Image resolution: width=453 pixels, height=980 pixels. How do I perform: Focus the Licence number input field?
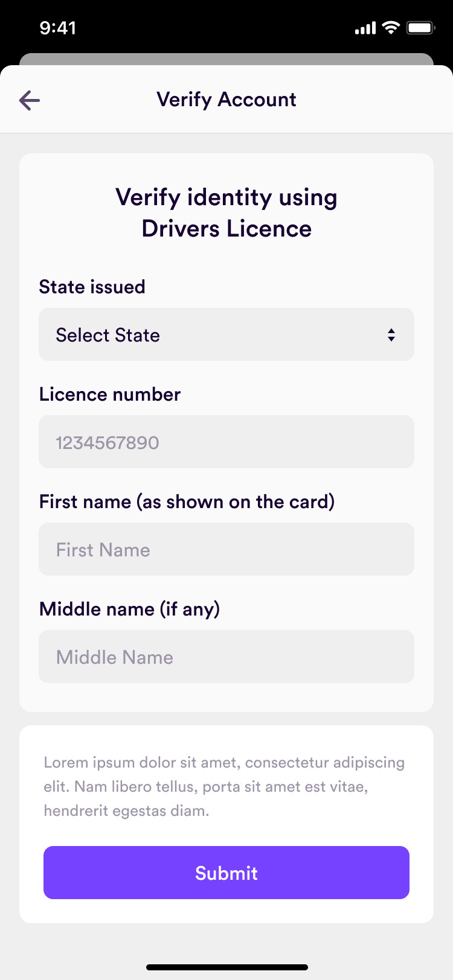point(226,442)
